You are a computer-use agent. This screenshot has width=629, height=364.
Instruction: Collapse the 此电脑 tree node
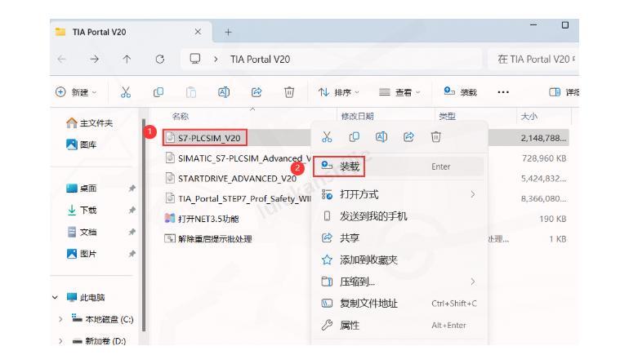(55, 297)
